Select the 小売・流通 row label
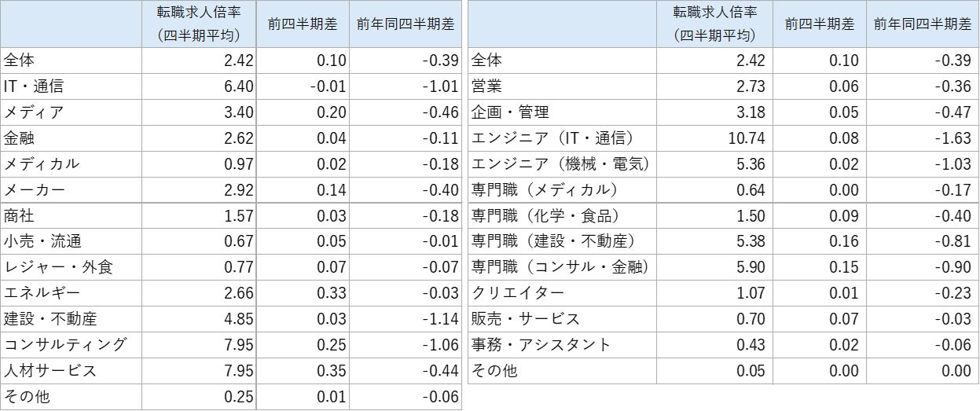The width and height of the screenshot is (980, 411). 42,242
